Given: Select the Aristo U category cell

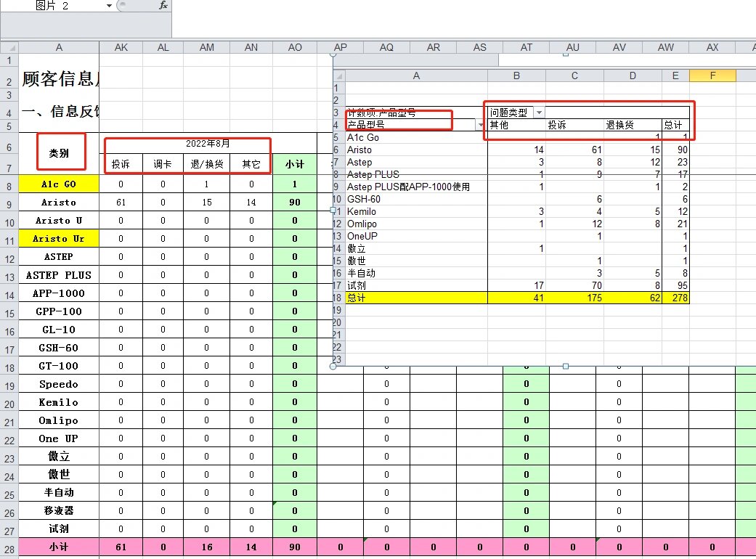Looking at the screenshot, I should 59,220.
